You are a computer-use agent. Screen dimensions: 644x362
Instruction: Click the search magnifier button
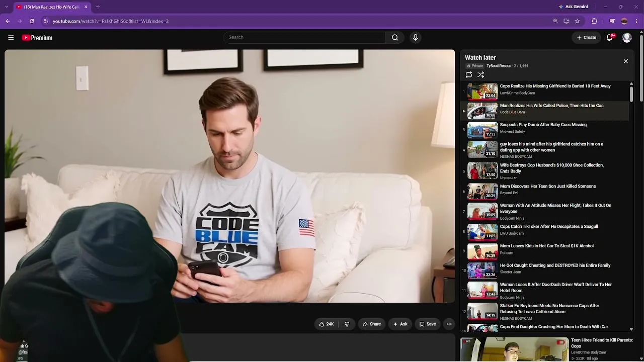coord(395,37)
